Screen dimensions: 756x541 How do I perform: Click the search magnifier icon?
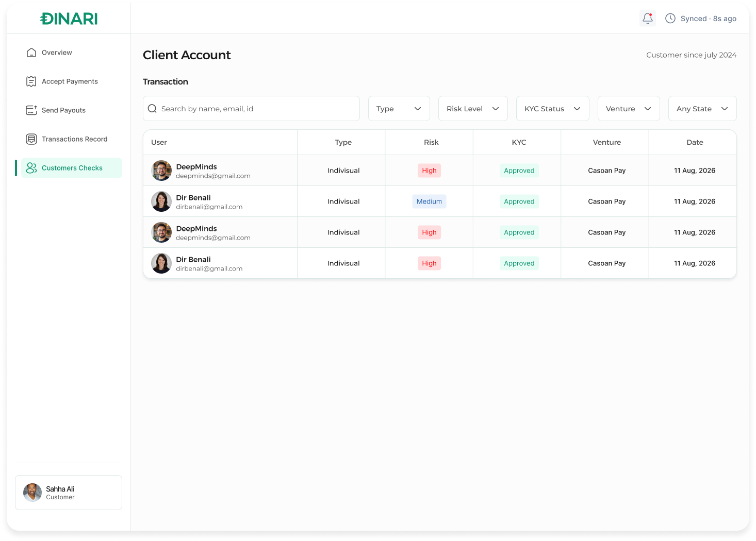click(x=152, y=109)
